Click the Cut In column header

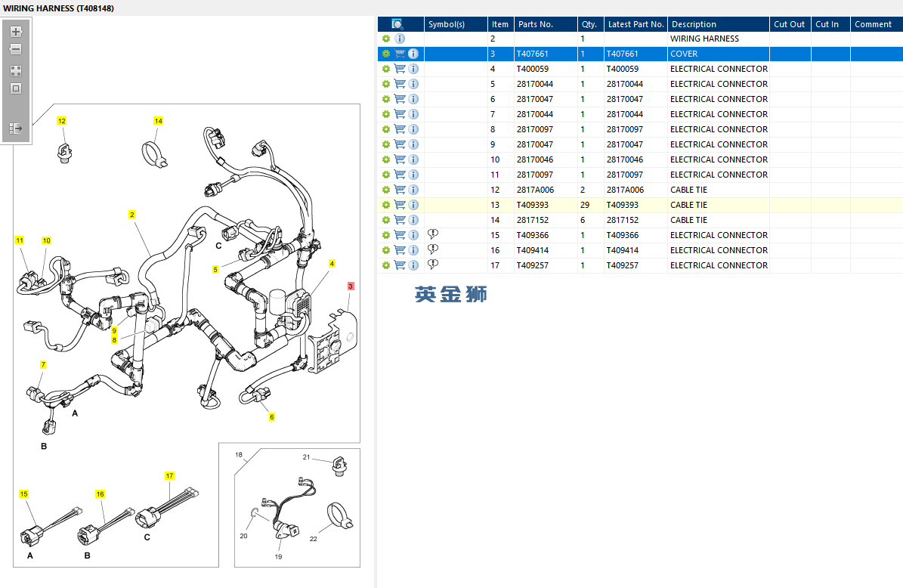(x=830, y=24)
